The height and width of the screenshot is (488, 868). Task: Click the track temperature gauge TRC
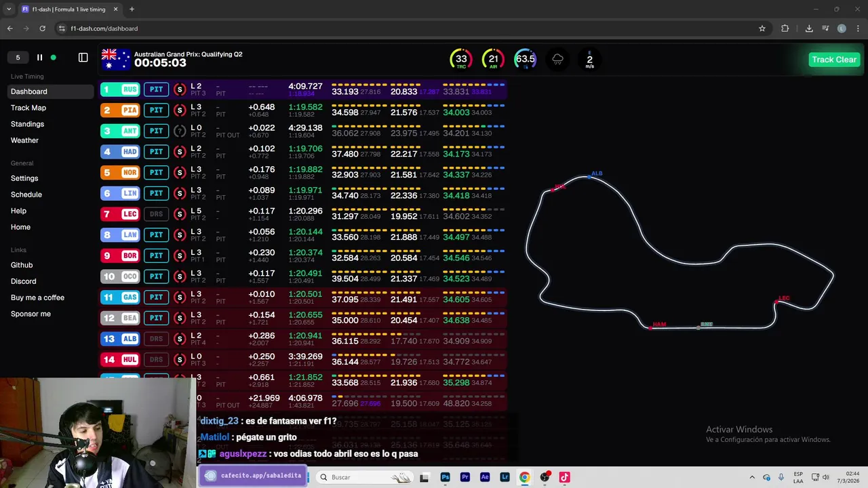point(461,59)
